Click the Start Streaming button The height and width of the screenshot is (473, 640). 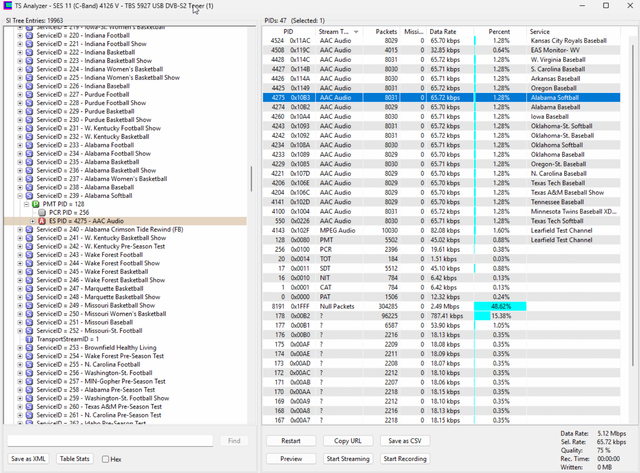[x=348, y=459]
